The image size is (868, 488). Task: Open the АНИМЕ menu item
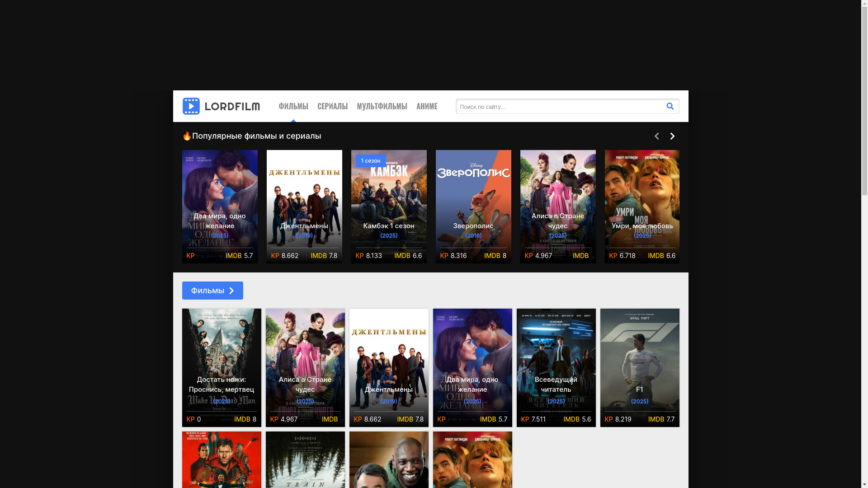(427, 107)
